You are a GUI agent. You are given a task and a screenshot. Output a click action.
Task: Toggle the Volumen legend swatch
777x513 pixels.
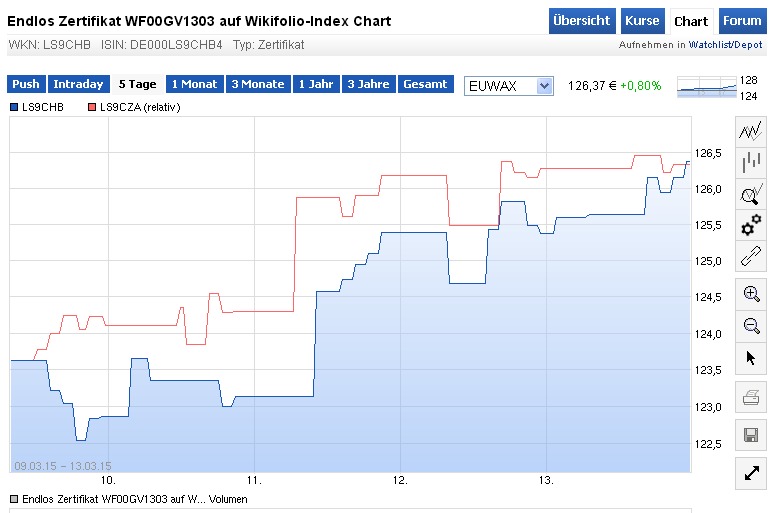tap(14, 499)
